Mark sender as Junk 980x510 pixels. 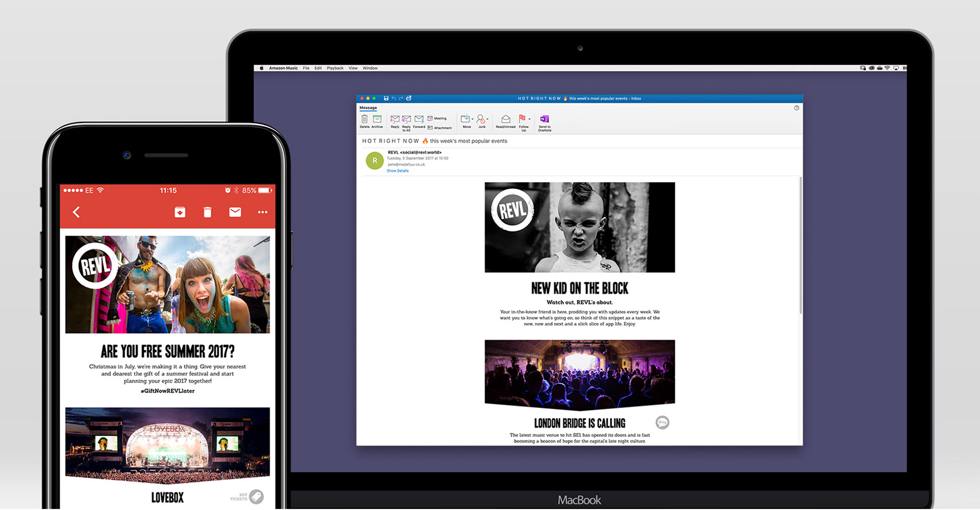pyautogui.click(x=481, y=121)
